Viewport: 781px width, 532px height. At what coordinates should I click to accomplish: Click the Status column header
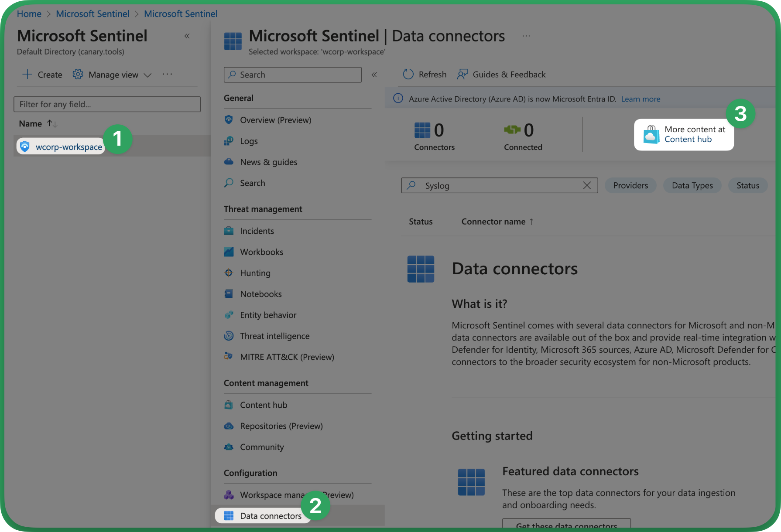pyautogui.click(x=421, y=222)
